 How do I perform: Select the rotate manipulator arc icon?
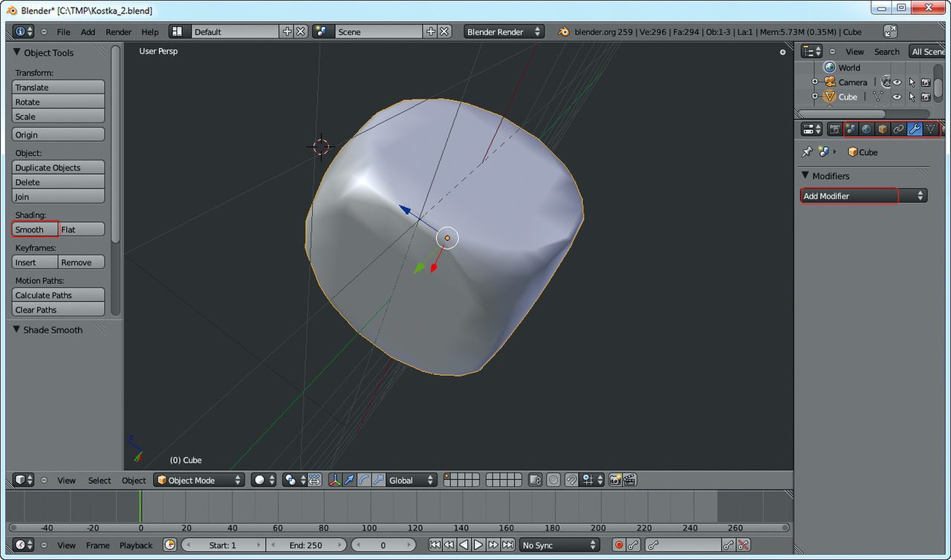point(364,481)
